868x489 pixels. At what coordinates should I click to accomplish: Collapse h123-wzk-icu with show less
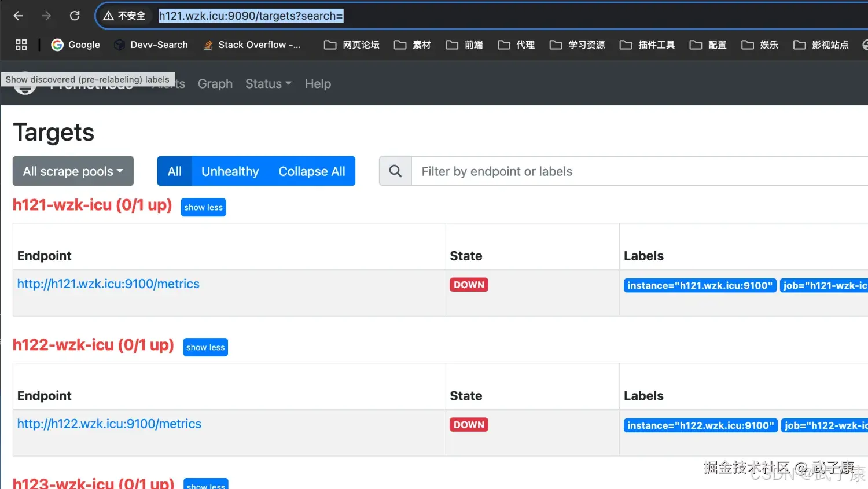pyautogui.click(x=206, y=485)
